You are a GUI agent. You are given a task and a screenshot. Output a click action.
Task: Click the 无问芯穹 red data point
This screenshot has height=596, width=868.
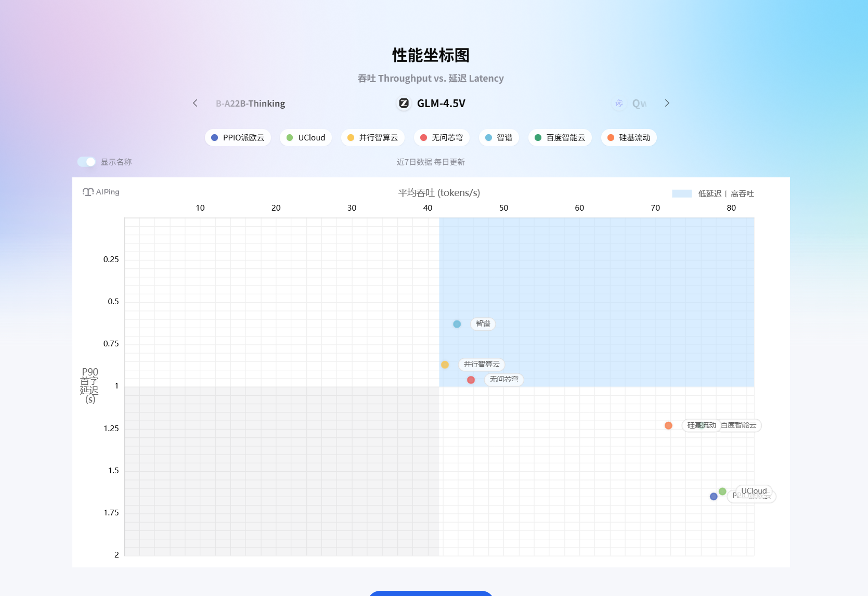click(471, 380)
